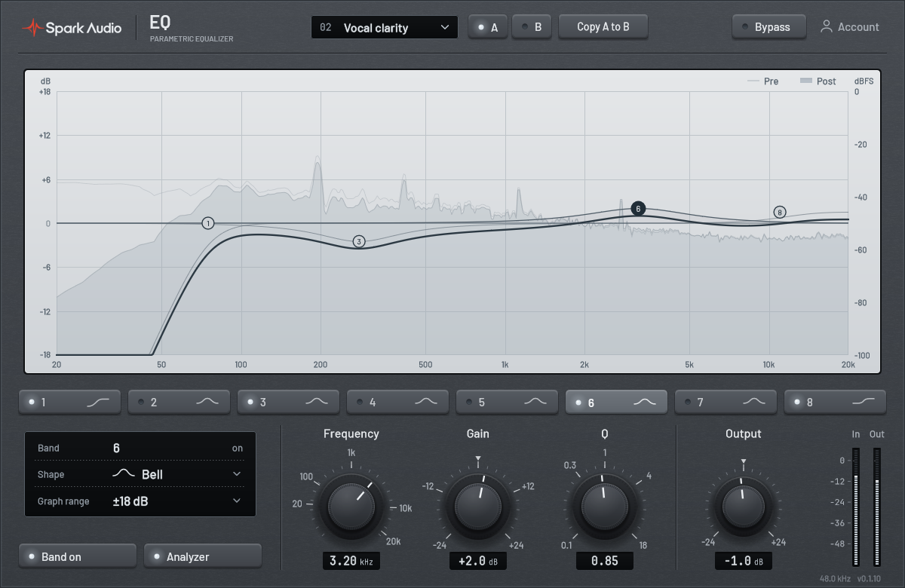Toggle band 4 LED indicator
The width and height of the screenshot is (905, 588).
pos(360,403)
